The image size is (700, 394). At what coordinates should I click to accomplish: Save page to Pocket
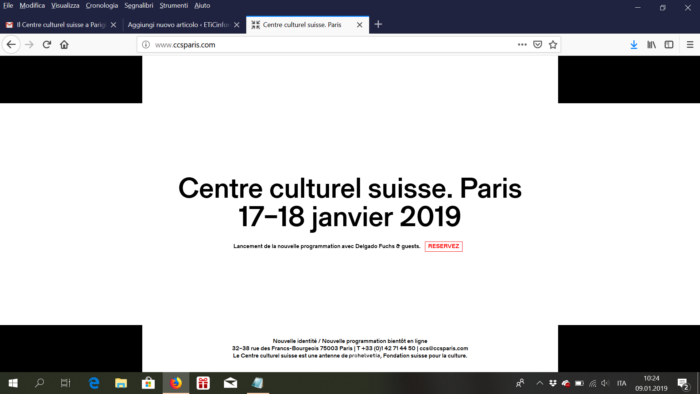pos(538,45)
